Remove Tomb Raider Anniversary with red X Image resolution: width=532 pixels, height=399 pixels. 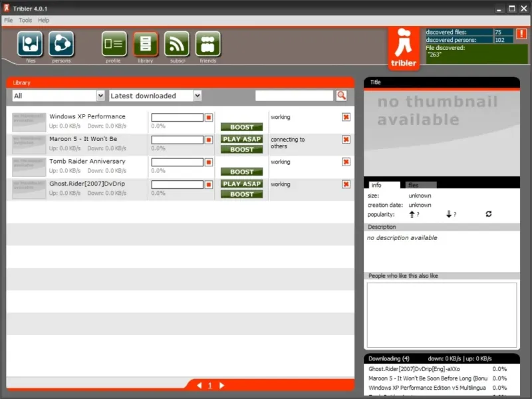[x=346, y=162]
